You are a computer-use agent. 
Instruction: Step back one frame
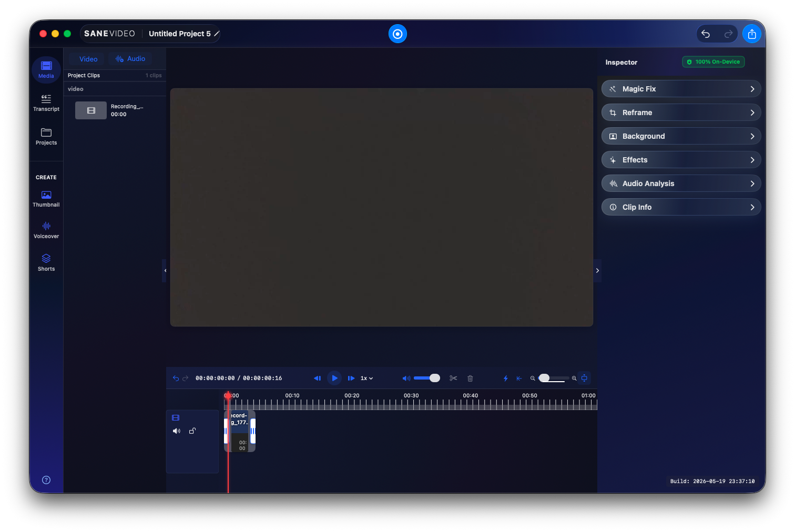click(317, 378)
